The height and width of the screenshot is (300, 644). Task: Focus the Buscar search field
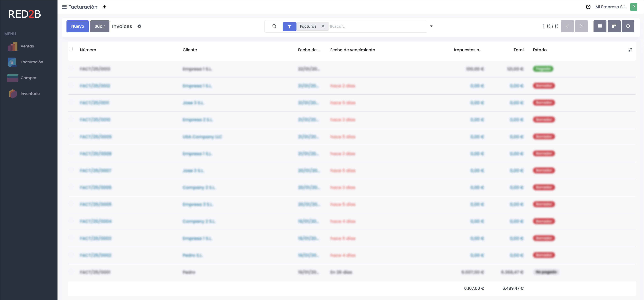click(x=375, y=26)
